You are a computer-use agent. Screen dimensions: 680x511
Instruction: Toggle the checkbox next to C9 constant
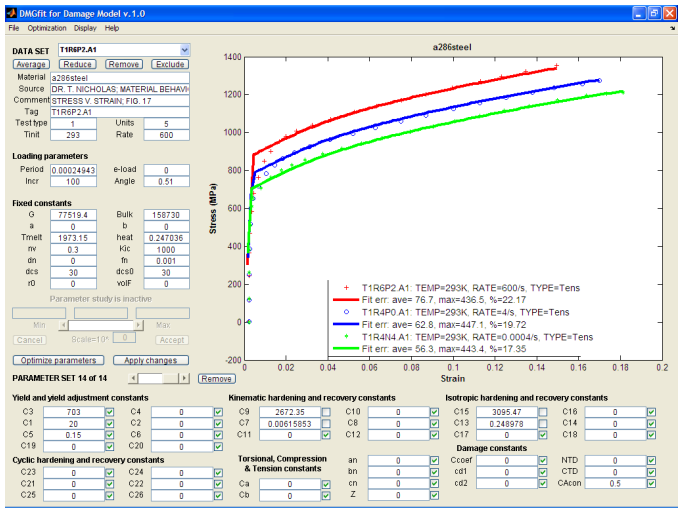pos(326,411)
